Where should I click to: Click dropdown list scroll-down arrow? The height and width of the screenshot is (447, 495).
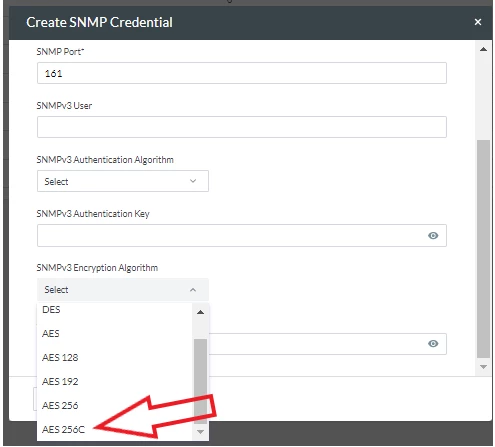click(x=200, y=432)
